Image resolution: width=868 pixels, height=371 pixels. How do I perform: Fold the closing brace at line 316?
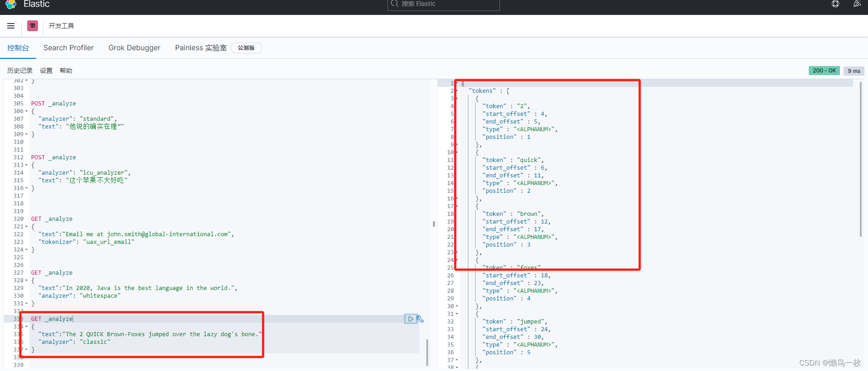coord(26,188)
